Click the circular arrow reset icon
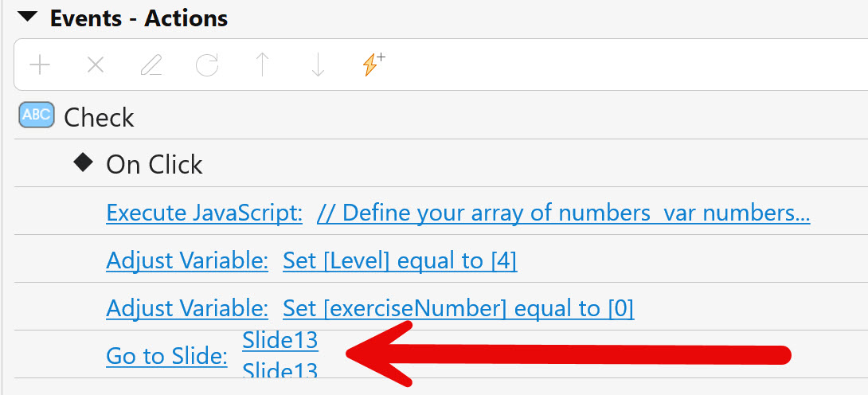Screen dimensions: 868x395 pyautogui.click(x=207, y=65)
